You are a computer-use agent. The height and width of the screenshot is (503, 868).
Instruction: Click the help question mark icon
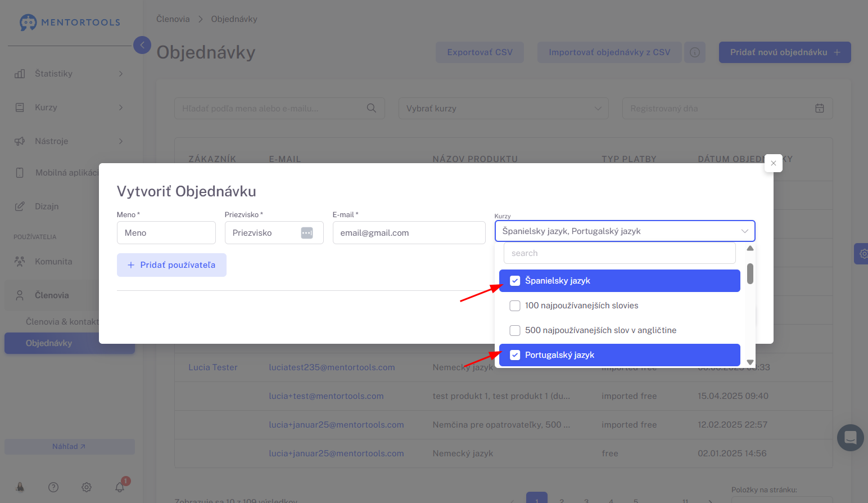pyautogui.click(x=53, y=487)
